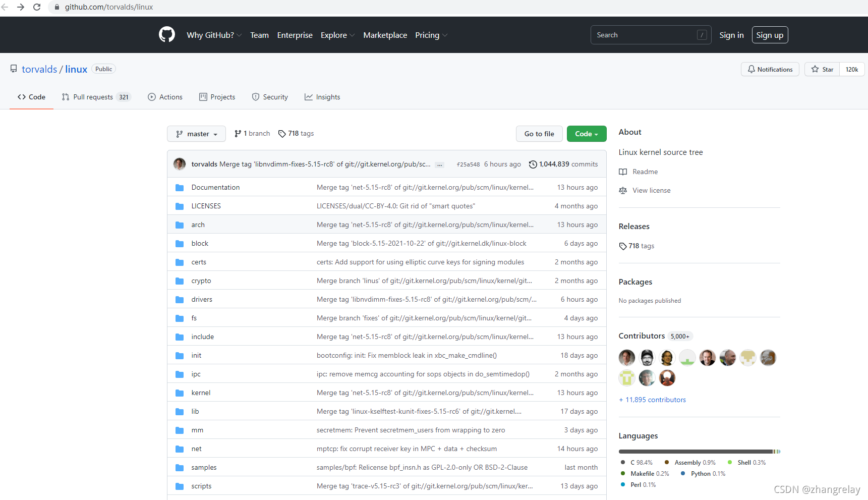Click the C 98.4% language entry

[x=636, y=463]
